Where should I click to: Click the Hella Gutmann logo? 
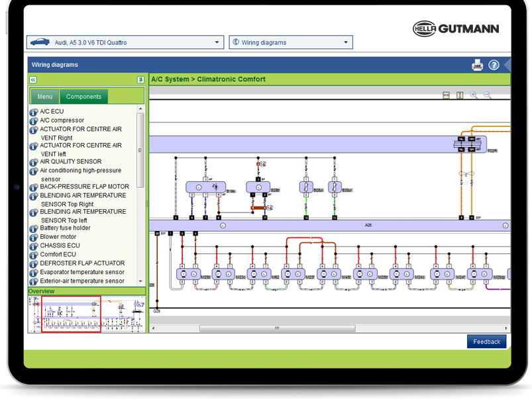[456, 29]
